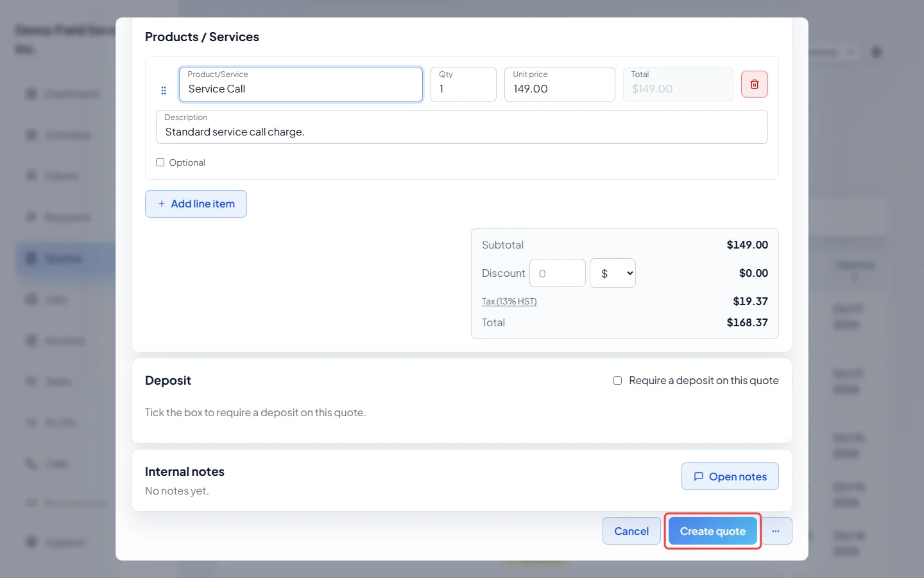
Task: Click the Deposit section heading
Action: [168, 380]
